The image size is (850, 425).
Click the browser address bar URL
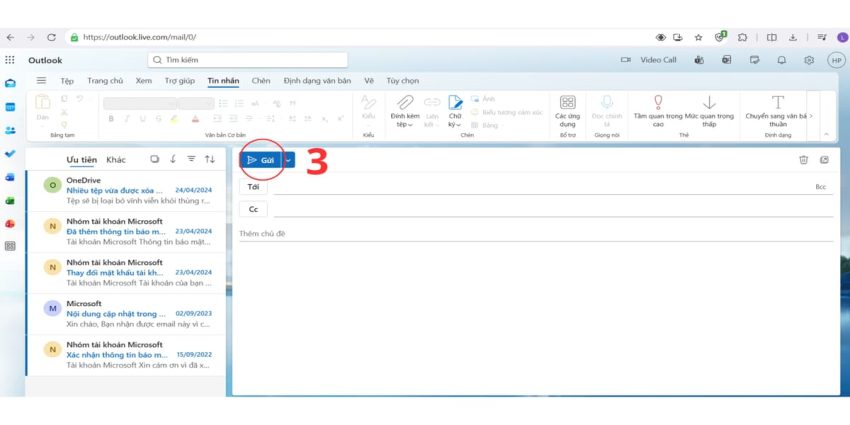click(140, 37)
